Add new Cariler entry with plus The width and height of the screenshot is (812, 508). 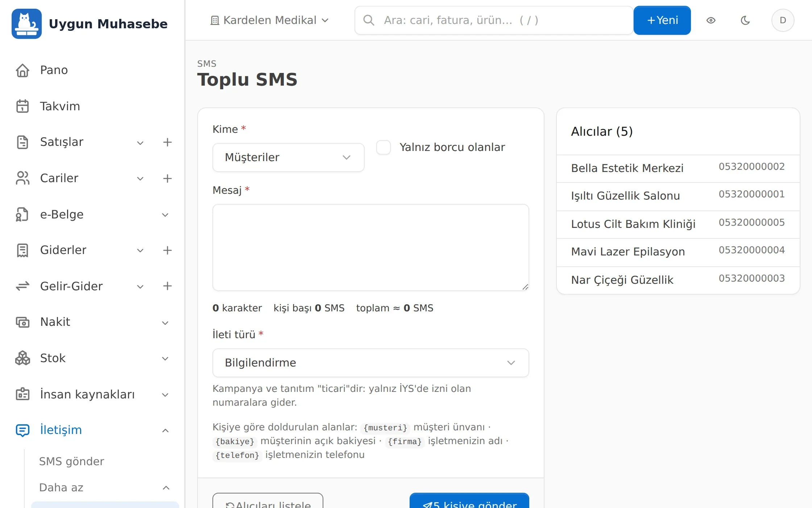click(x=167, y=178)
